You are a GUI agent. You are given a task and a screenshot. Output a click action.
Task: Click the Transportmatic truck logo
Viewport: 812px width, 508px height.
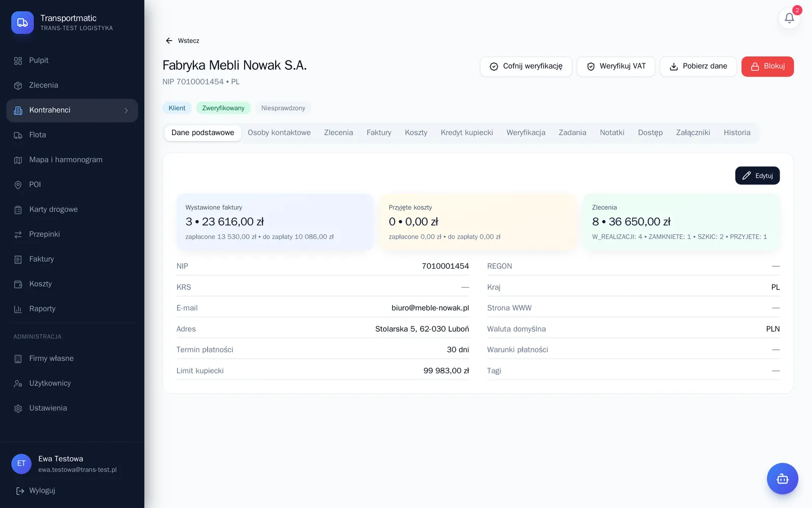click(22, 22)
